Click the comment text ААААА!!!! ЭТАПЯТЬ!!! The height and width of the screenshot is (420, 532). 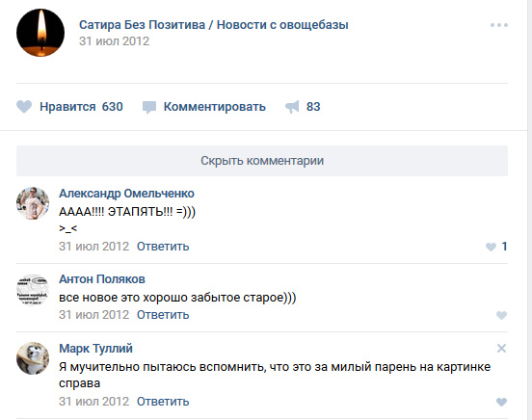(116, 212)
